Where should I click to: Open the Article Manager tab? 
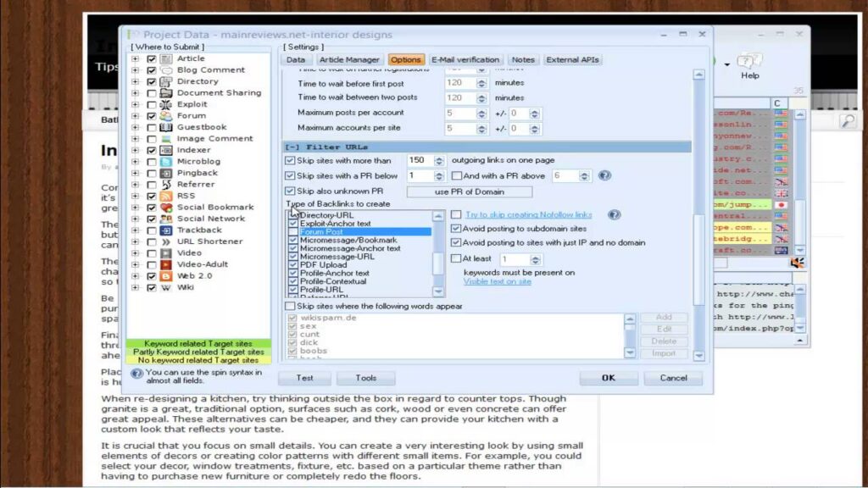pyautogui.click(x=349, y=60)
